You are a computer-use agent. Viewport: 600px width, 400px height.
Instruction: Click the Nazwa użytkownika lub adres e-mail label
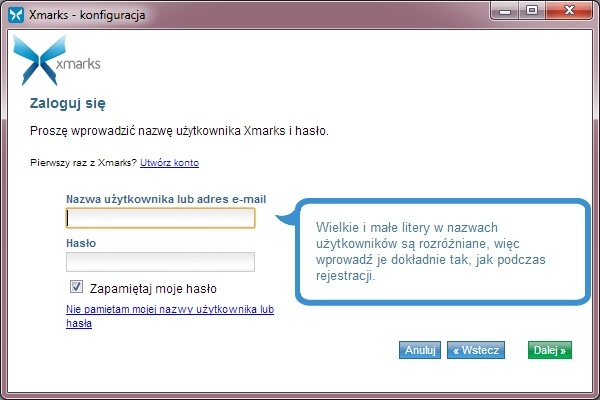[x=166, y=199]
